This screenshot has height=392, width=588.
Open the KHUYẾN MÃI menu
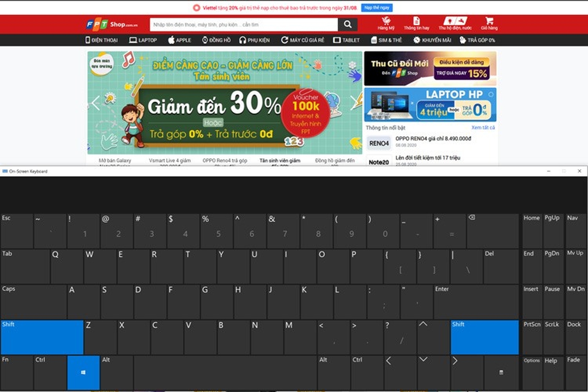[432, 40]
